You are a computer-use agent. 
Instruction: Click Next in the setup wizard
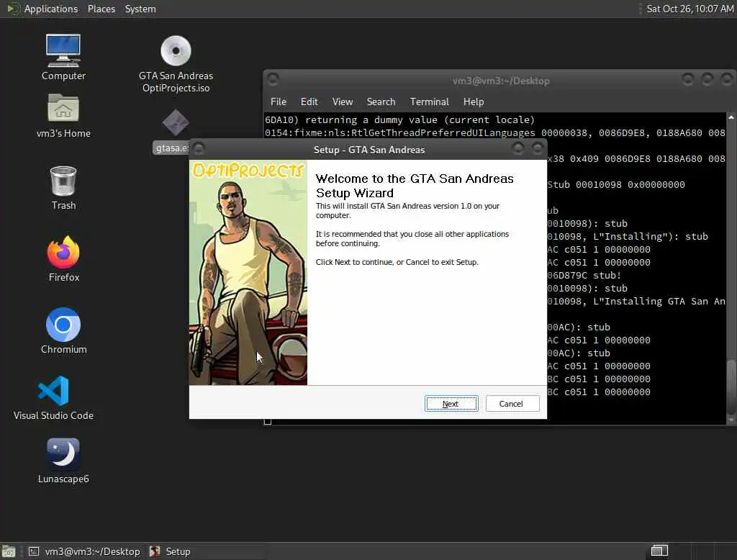pyautogui.click(x=451, y=403)
